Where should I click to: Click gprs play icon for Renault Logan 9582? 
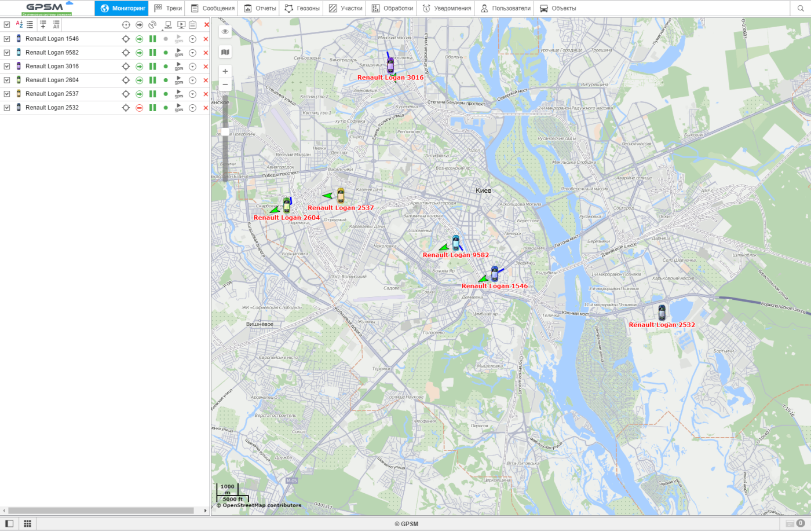pos(179,53)
